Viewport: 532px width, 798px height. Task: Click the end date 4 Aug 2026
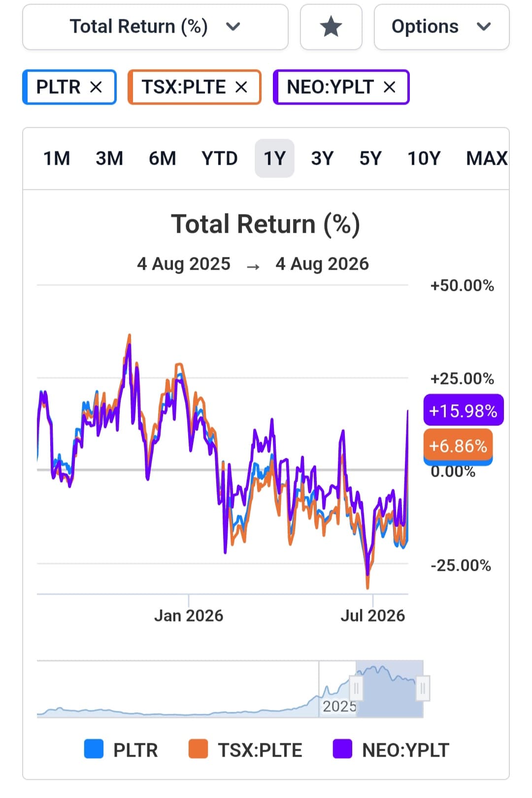tap(322, 264)
